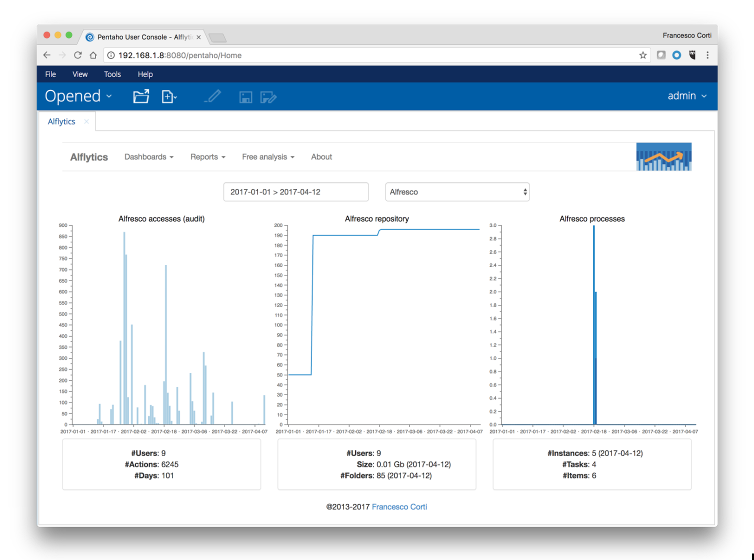Click the #Folders: 85 (2017-04-12) value
This screenshot has height=560, width=754.
click(386, 475)
